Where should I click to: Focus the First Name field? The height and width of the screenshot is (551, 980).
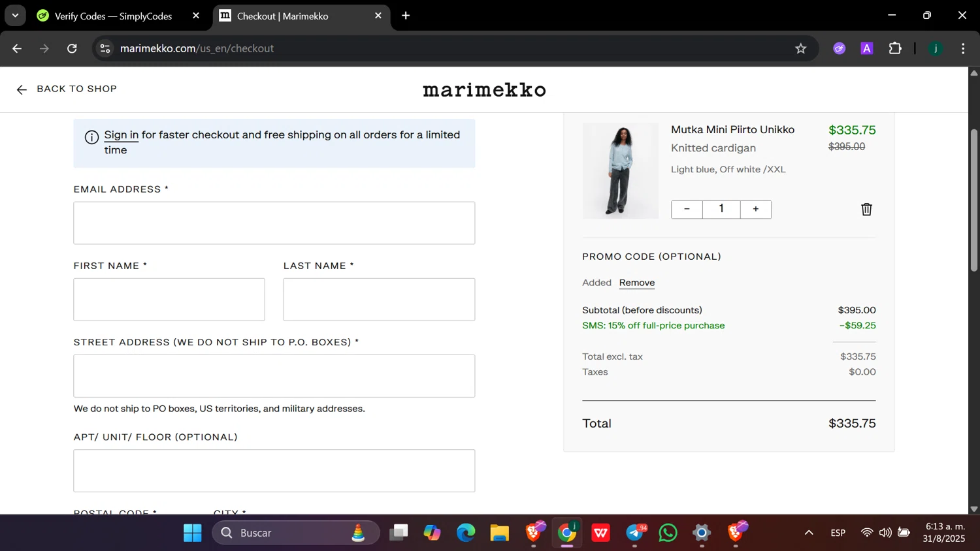click(169, 300)
